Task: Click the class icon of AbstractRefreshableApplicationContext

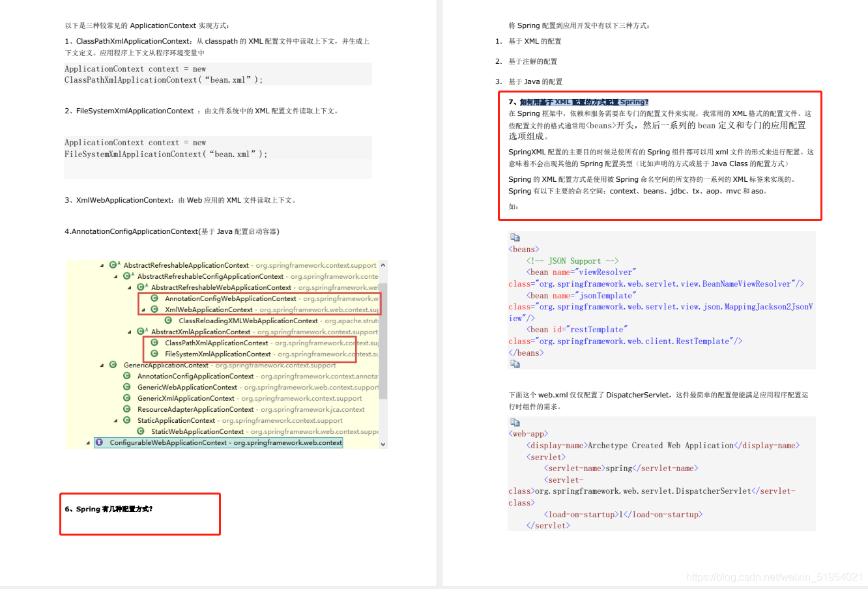Action: tap(113, 265)
